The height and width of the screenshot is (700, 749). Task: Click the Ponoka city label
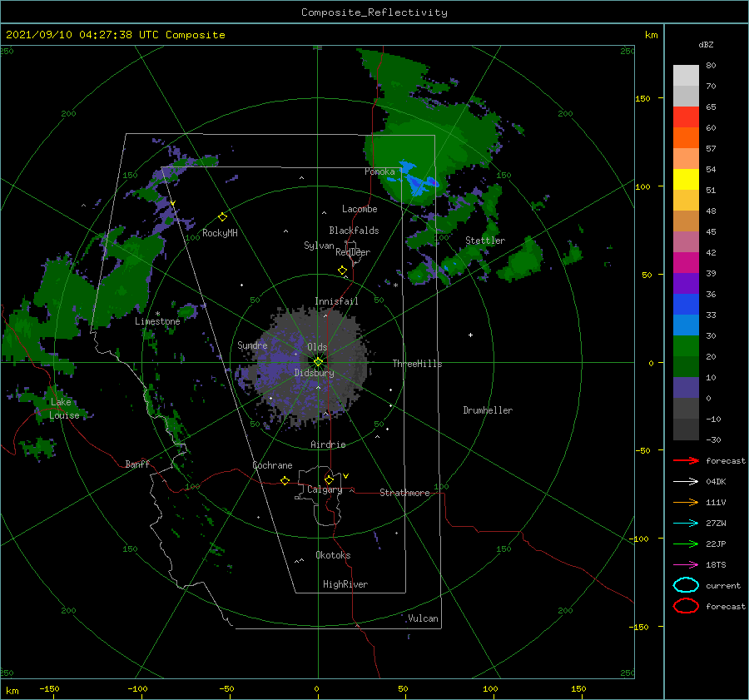[x=379, y=171]
